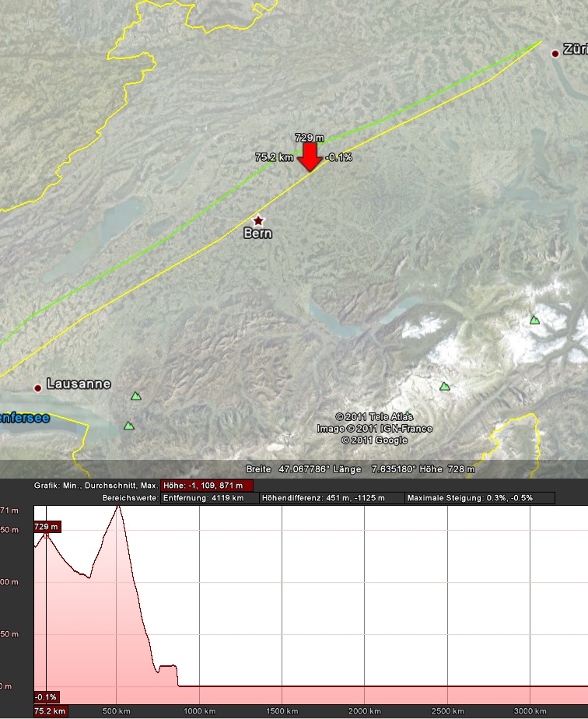Click the green mountain icon northeast of Lausanne

(136, 396)
